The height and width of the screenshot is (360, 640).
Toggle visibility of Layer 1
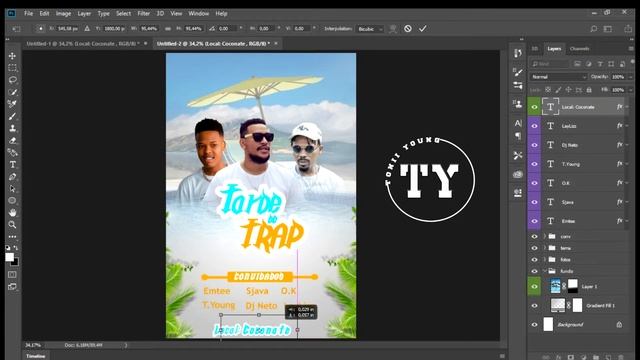coord(534,287)
